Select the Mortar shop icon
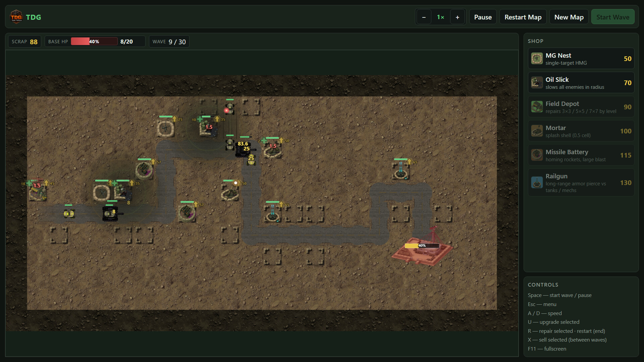Image resolution: width=644 pixels, height=362 pixels. 537,131
